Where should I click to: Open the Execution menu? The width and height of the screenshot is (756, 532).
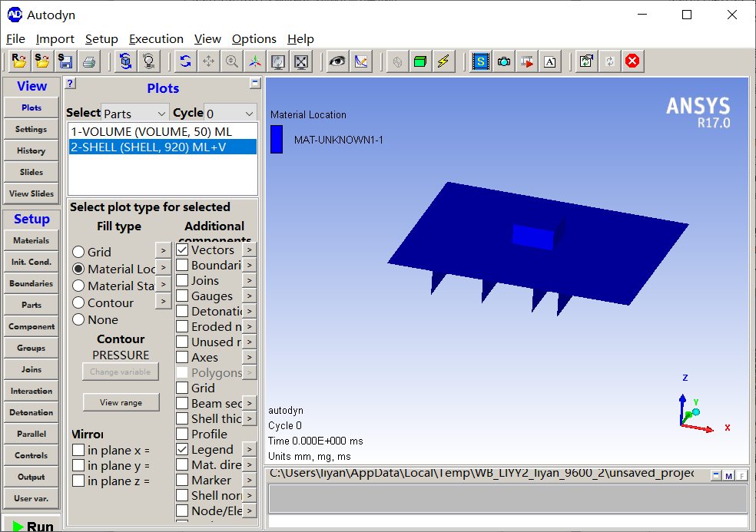156,38
